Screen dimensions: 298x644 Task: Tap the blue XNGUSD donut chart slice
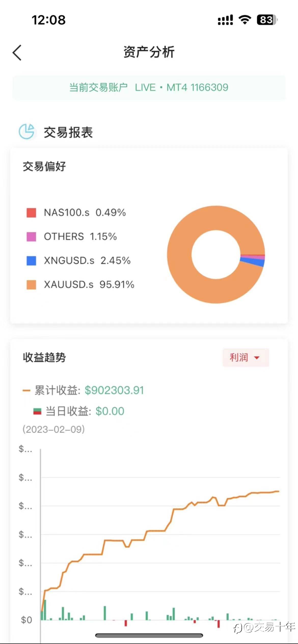[252, 261]
